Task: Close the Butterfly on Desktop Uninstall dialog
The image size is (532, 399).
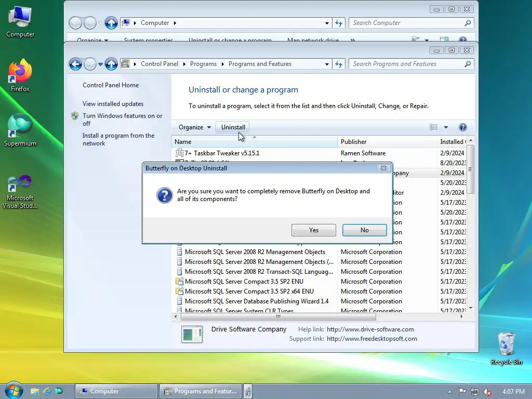Action: coord(383,168)
